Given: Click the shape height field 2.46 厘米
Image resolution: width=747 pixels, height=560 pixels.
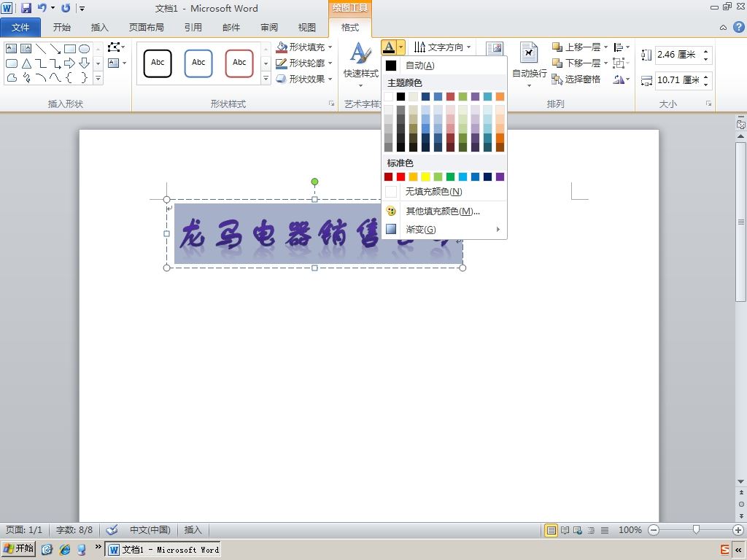Looking at the screenshot, I should pos(678,55).
